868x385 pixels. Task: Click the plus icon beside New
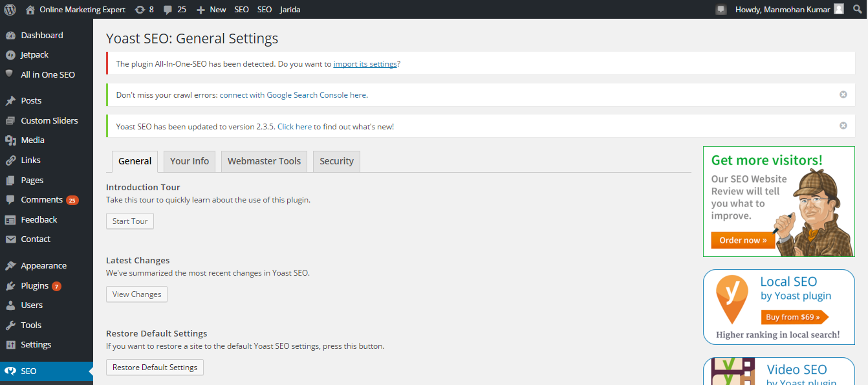click(201, 10)
